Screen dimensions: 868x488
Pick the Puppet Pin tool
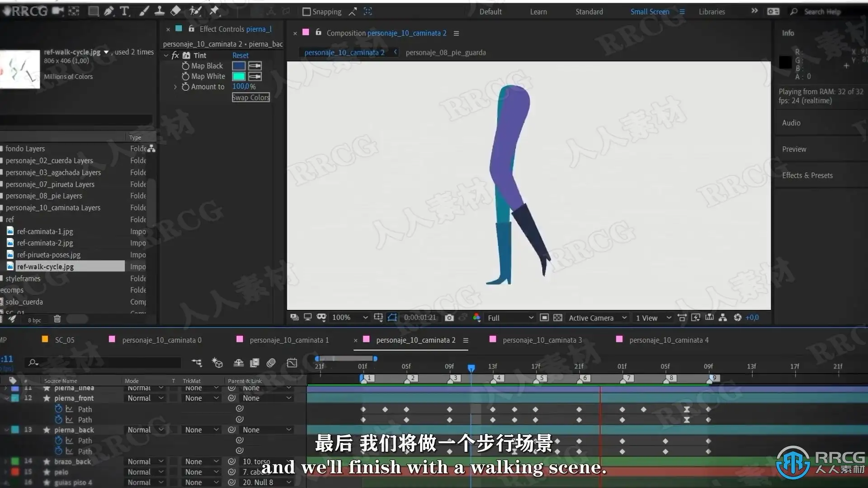coord(214,11)
